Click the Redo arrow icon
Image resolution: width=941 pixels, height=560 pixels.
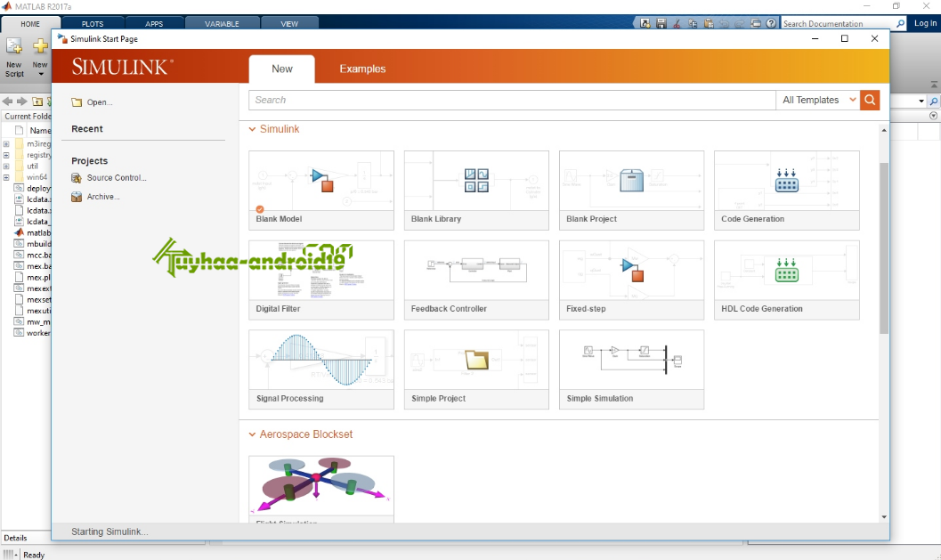click(x=740, y=23)
